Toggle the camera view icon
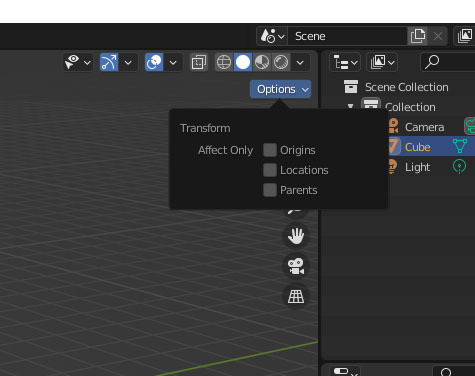Image resolution: width=475 pixels, height=376 pixels. tap(296, 266)
